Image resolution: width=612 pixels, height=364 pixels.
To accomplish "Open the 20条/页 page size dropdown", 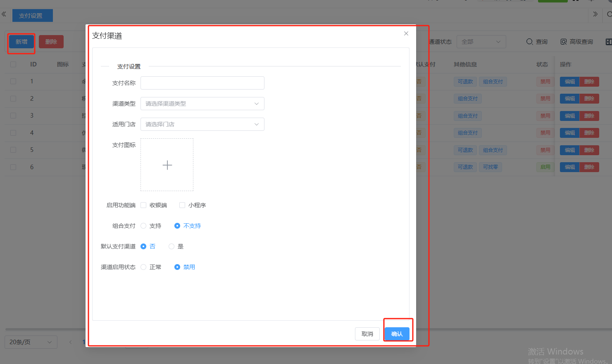I will point(31,342).
